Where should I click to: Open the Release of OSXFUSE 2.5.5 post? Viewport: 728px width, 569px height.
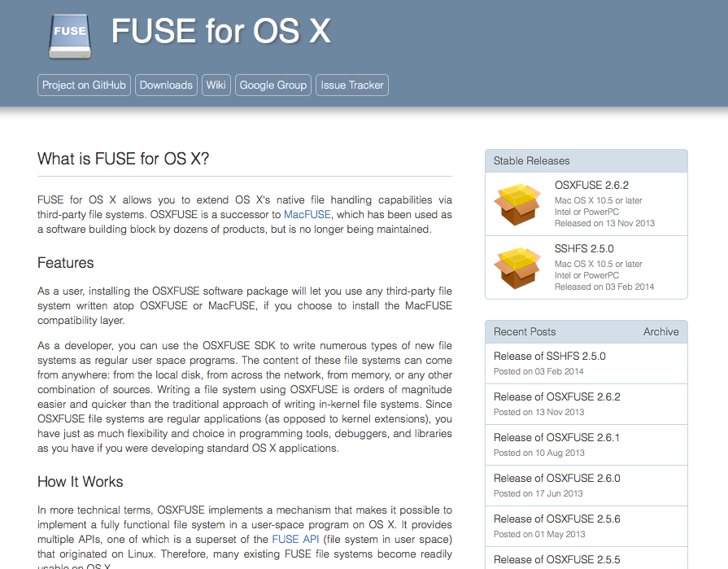(x=556, y=559)
